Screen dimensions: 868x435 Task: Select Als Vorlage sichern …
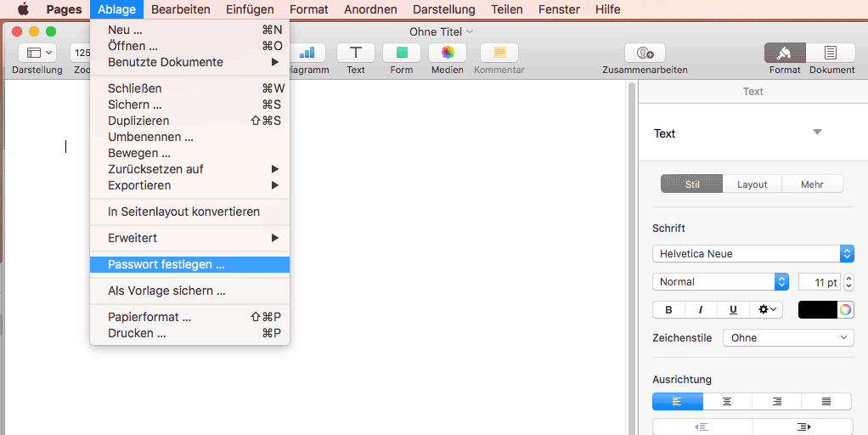[190, 291]
